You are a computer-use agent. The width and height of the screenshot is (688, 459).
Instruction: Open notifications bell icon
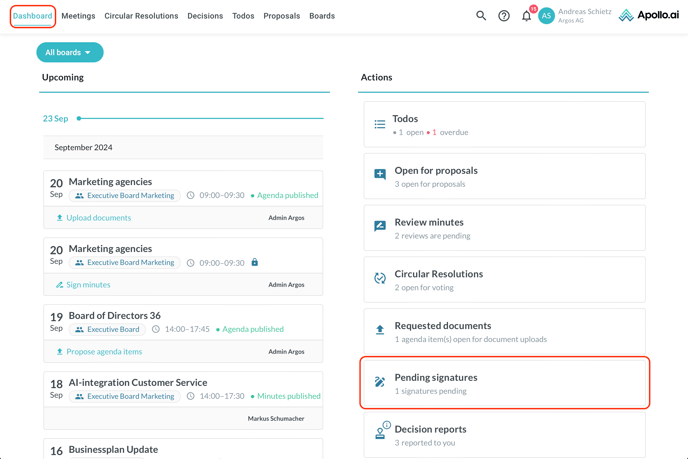coord(526,16)
